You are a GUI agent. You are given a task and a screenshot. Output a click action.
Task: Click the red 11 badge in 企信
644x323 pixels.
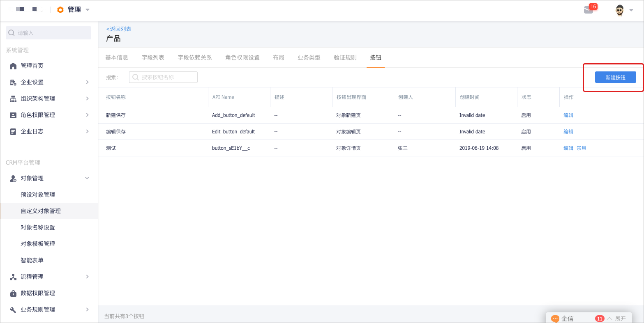[600, 319]
